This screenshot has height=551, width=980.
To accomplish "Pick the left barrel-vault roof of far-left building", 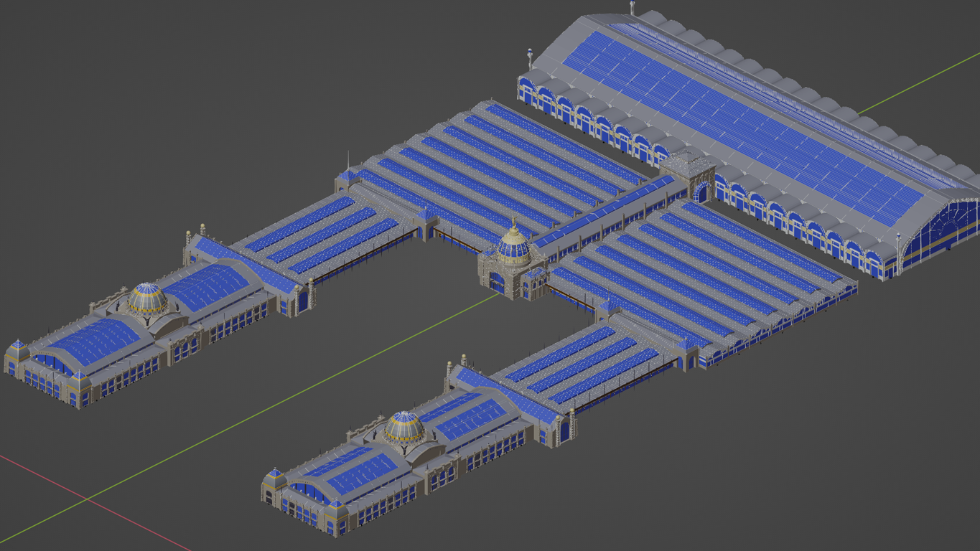I will pos(93,341).
